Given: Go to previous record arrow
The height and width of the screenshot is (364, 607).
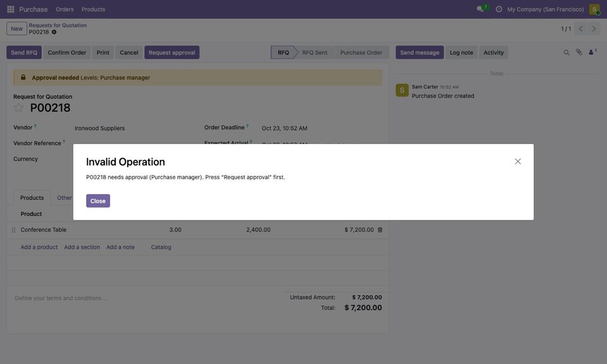Looking at the screenshot, I should (580, 28).
